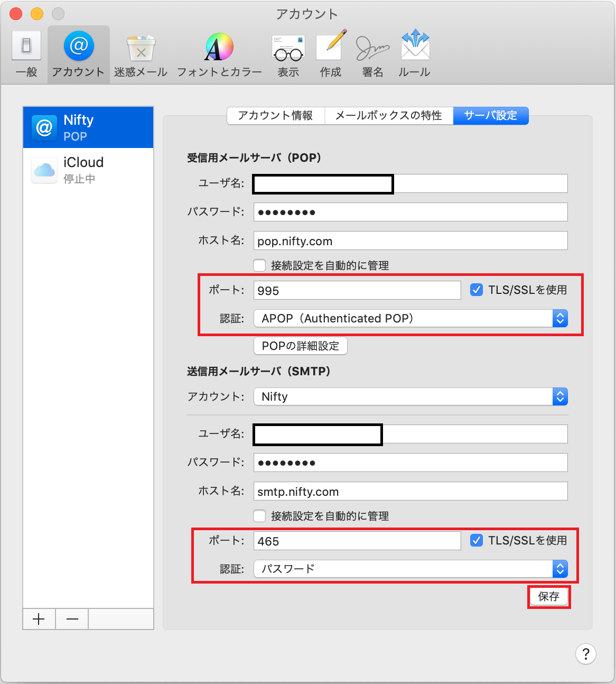The image size is (616, 684).
Task: Click the 保存 save button
Action: coord(548,597)
